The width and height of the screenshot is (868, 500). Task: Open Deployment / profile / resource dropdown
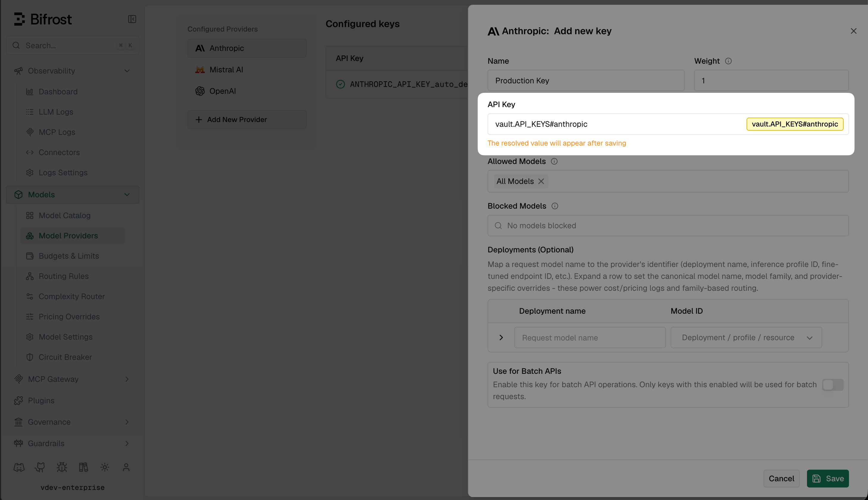(x=746, y=337)
